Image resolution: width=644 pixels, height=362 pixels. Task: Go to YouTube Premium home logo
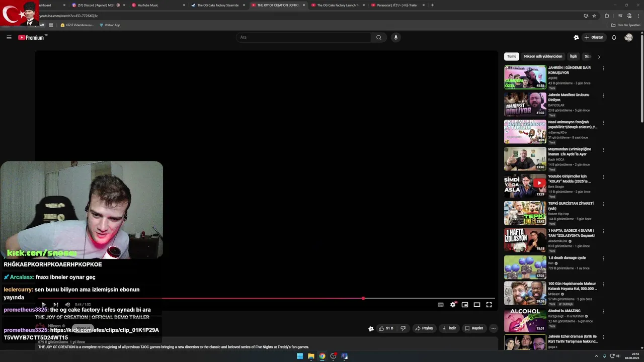pos(31,37)
